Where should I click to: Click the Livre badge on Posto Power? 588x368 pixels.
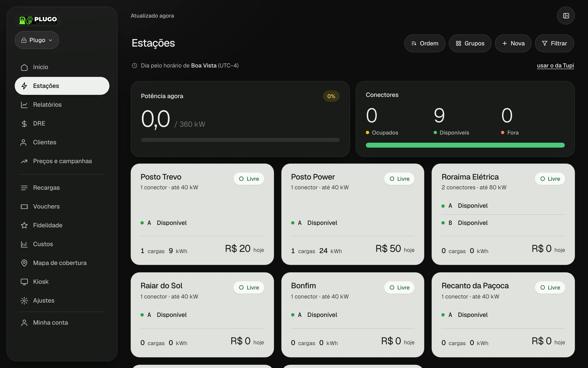pyautogui.click(x=399, y=179)
